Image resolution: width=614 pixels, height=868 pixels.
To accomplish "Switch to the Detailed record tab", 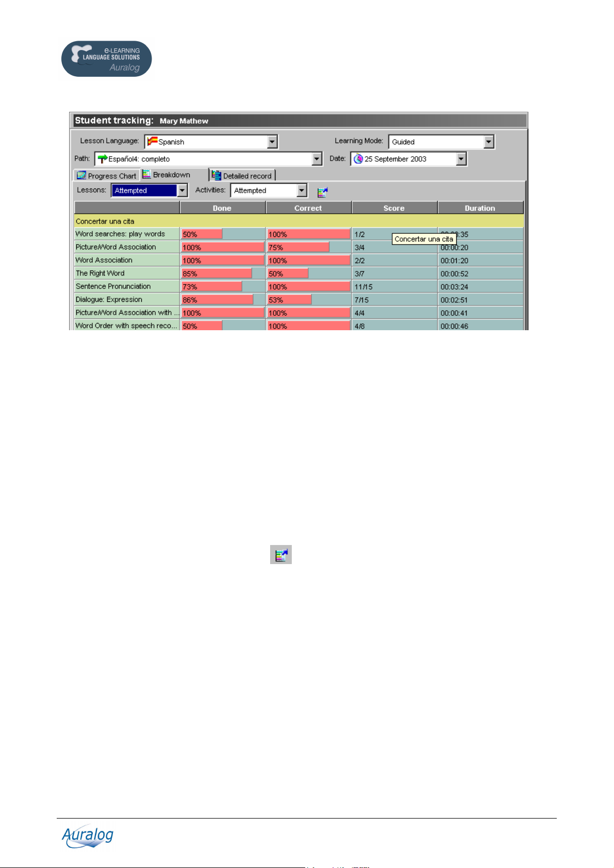I will [x=242, y=176].
